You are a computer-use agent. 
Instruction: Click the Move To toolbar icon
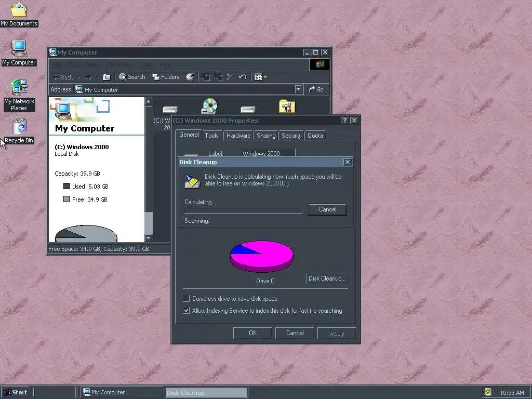(x=206, y=77)
